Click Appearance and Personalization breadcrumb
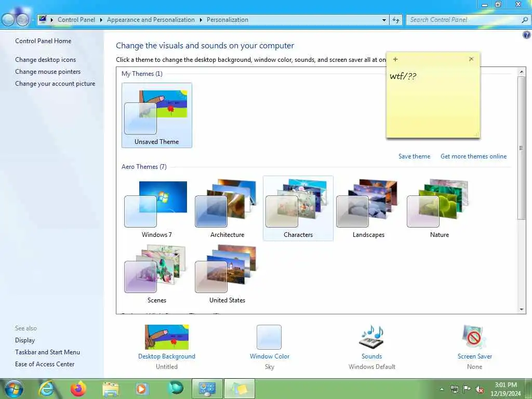 pos(151,20)
